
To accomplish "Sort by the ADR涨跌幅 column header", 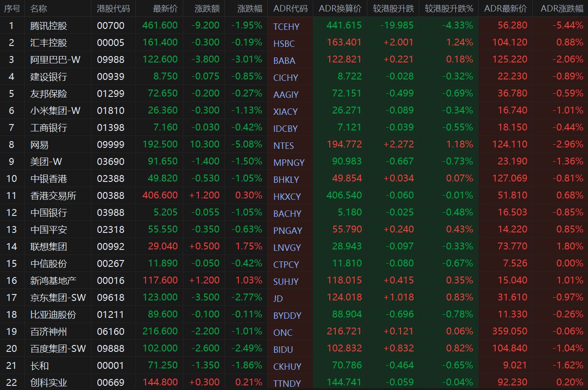I will [562, 8].
